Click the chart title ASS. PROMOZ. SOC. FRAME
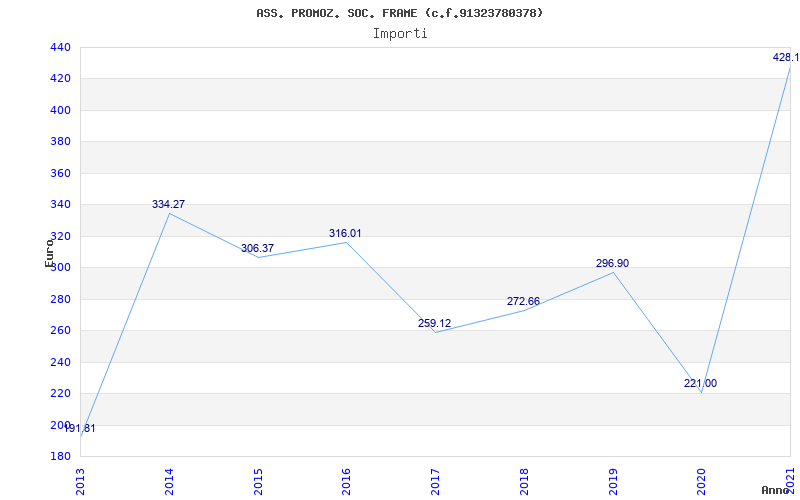This screenshot has width=800, height=500. pos(399,13)
